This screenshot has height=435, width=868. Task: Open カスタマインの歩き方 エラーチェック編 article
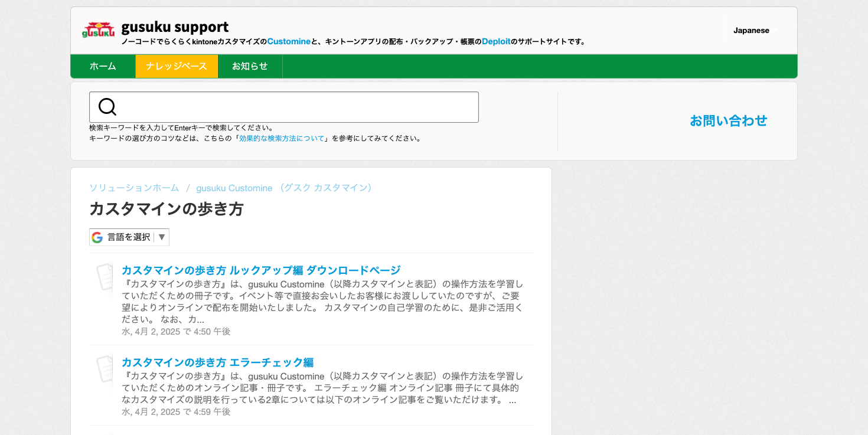(x=217, y=362)
